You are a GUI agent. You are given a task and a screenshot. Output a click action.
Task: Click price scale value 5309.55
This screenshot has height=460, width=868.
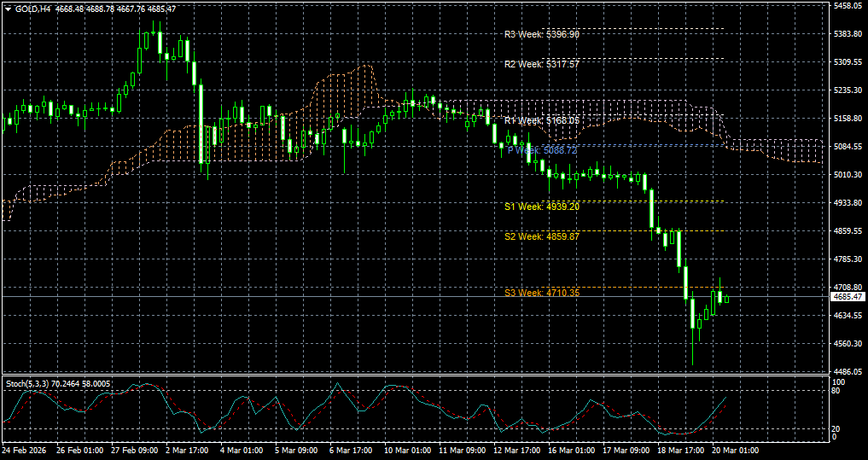[x=848, y=62]
